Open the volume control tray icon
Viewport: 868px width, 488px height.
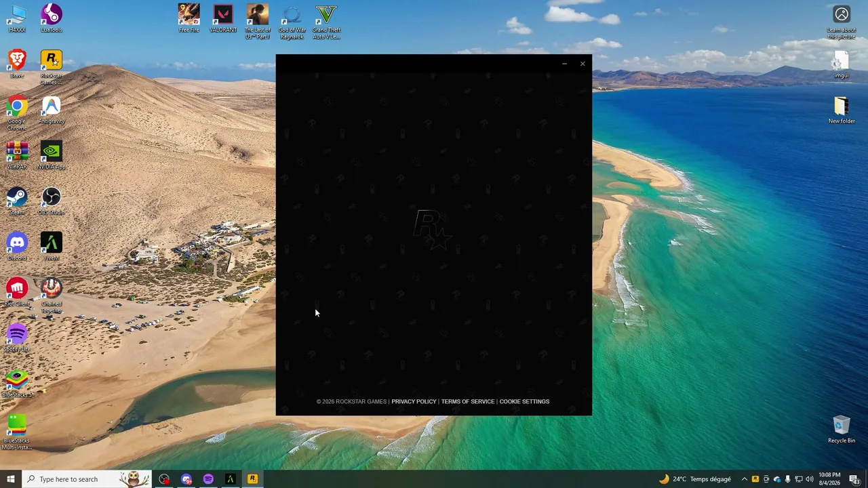click(810, 479)
